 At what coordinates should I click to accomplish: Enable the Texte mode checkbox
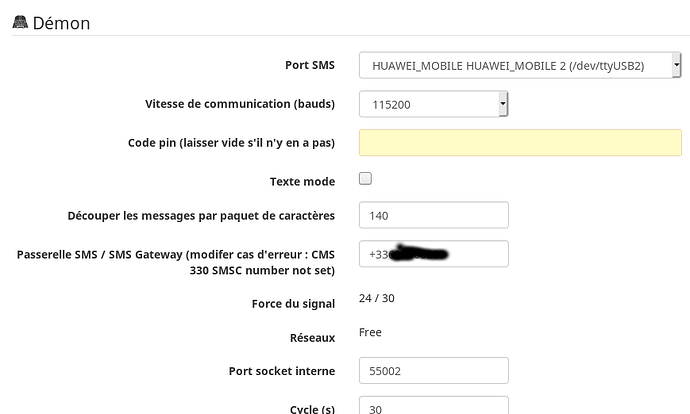click(x=365, y=179)
